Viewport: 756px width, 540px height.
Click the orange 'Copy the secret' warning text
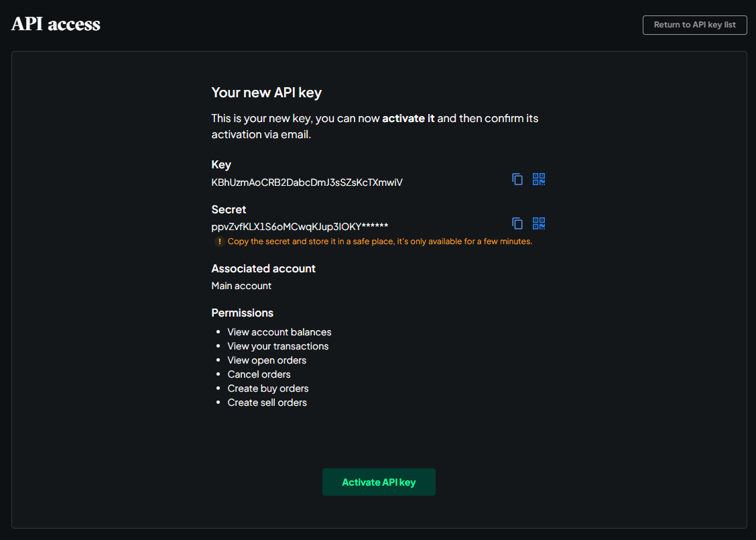pyautogui.click(x=379, y=241)
